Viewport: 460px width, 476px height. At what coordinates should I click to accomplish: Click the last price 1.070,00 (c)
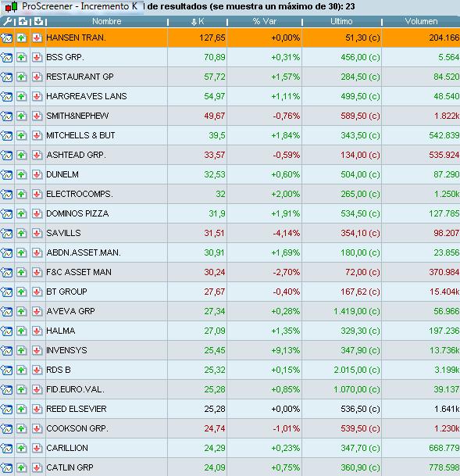(357, 389)
